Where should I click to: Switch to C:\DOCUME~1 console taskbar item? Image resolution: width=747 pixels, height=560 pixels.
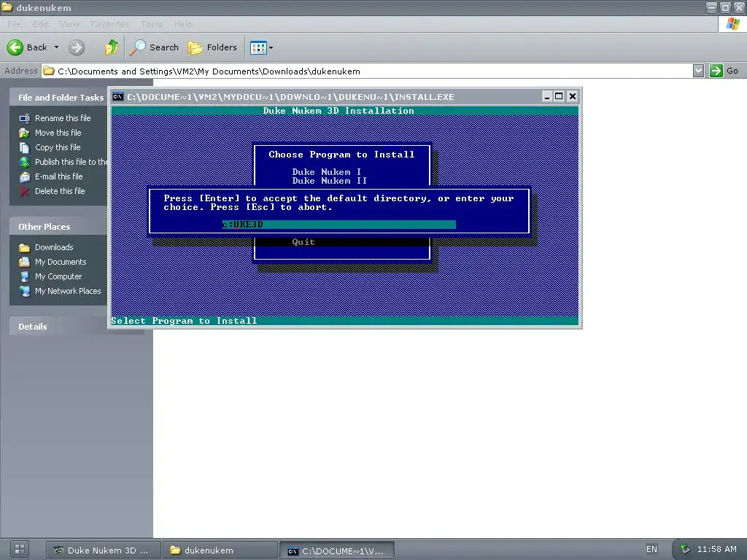tap(337, 551)
